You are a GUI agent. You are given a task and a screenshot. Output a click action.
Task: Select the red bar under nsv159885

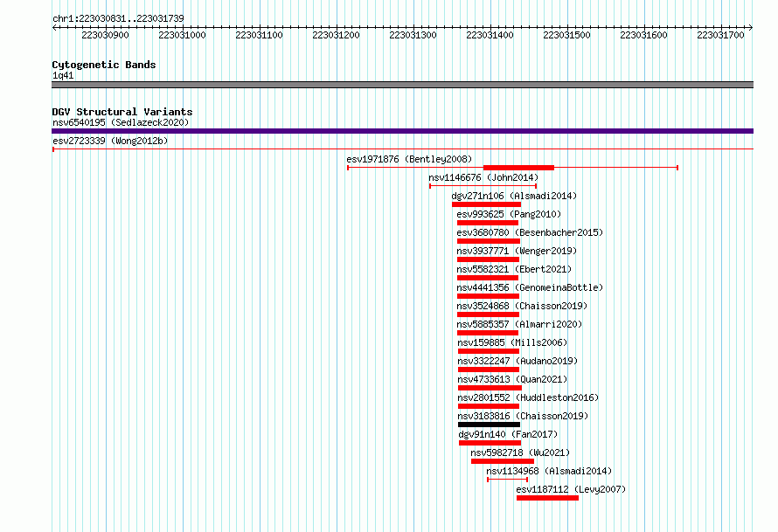(489, 351)
